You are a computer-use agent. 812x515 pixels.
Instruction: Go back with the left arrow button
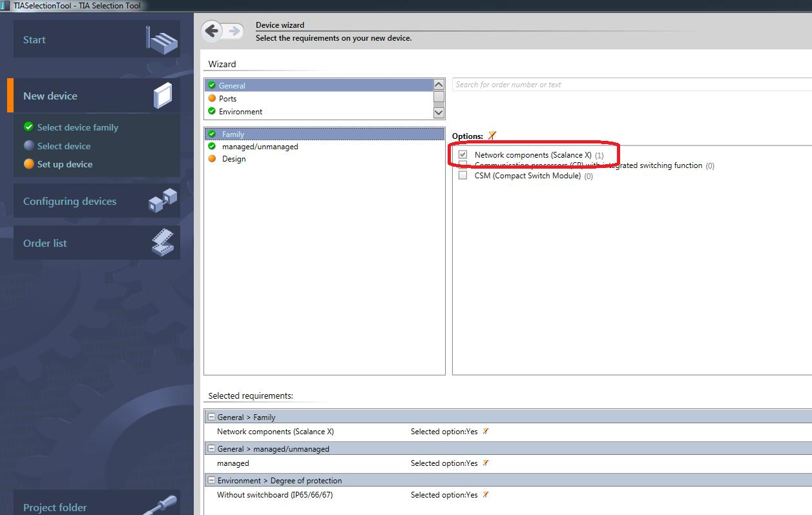point(212,30)
